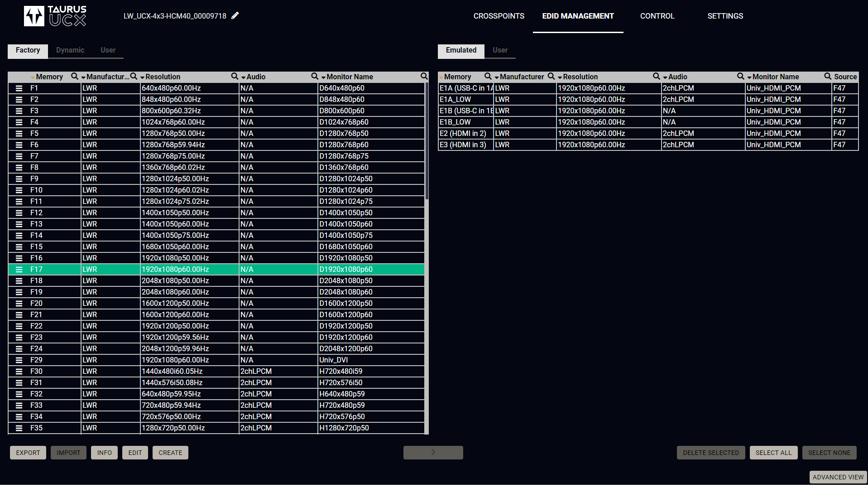The width and height of the screenshot is (868, 488).
Task: Open search for Emulated list Manufacturer column
Action: [551, 77]
